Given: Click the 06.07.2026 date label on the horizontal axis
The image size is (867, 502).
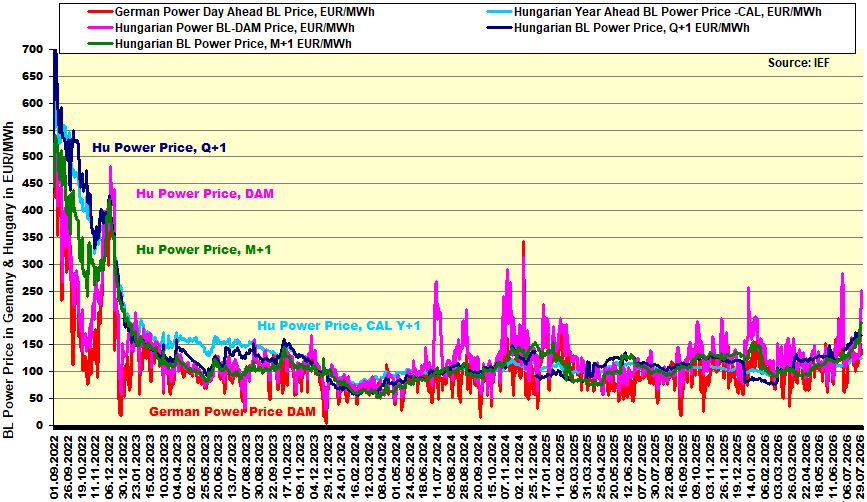Looking at the screenshot, I should pyautogui.click(x=848, y=467).
